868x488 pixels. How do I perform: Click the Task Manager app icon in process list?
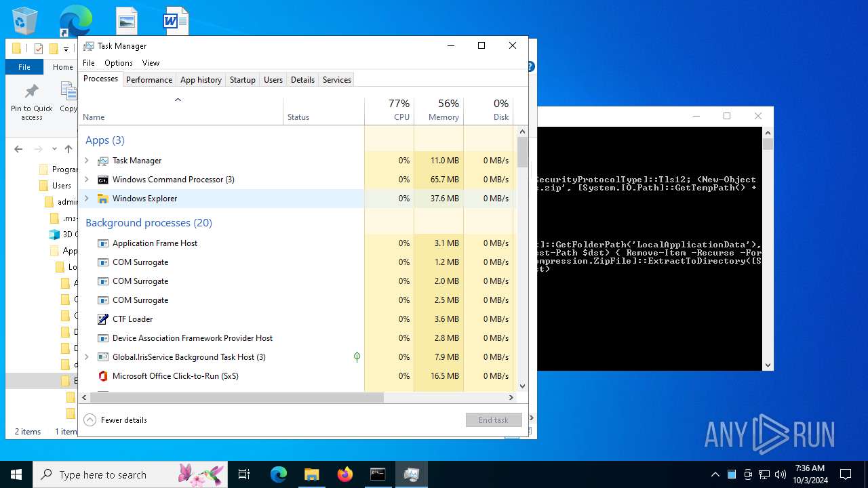103,161
